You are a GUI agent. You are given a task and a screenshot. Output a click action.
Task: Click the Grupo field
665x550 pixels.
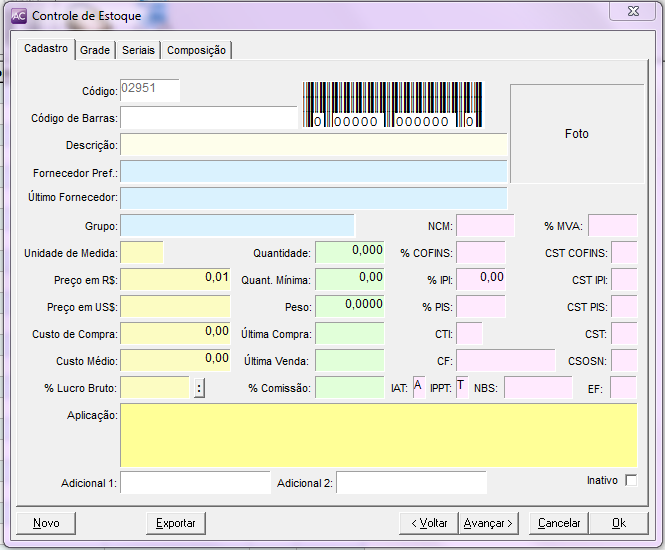pos(237,226)
